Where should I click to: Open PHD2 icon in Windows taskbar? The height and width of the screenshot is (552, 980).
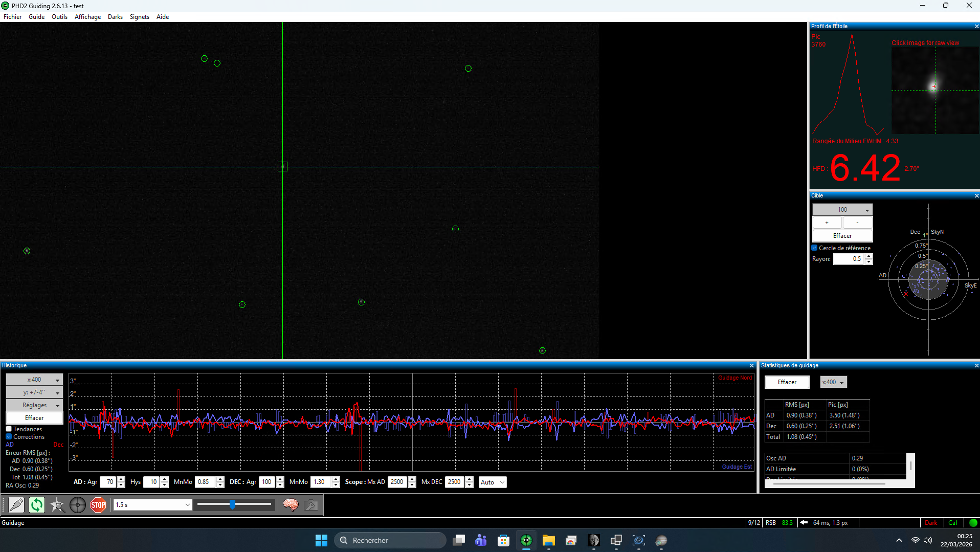526,540
